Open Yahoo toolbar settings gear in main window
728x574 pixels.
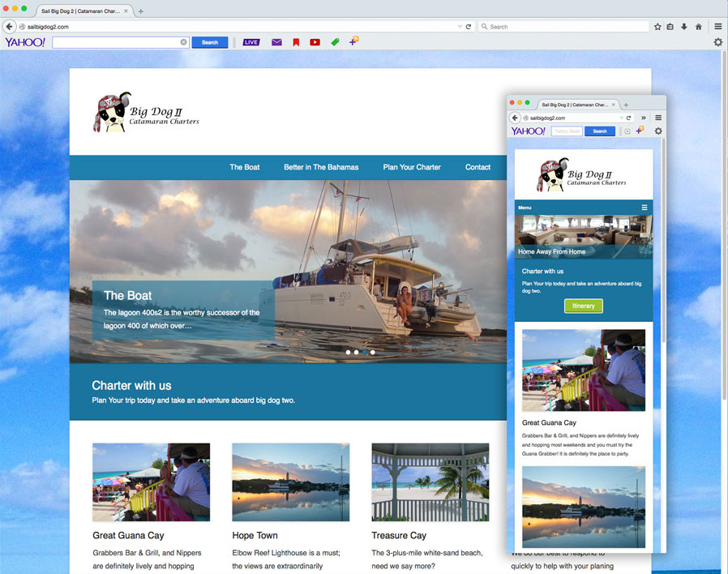tap(717, 42)
